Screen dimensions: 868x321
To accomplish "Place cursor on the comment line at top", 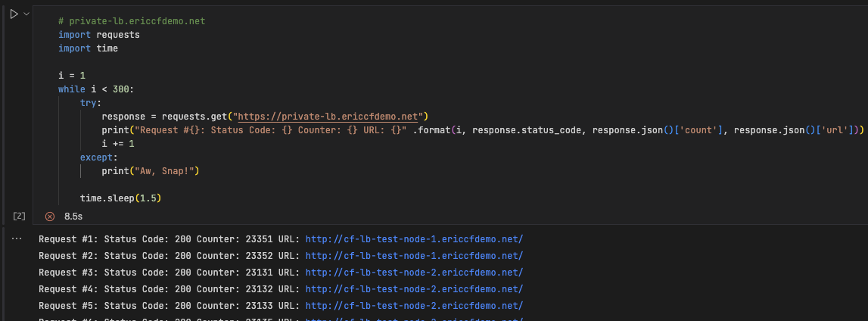I will (132, 21).
